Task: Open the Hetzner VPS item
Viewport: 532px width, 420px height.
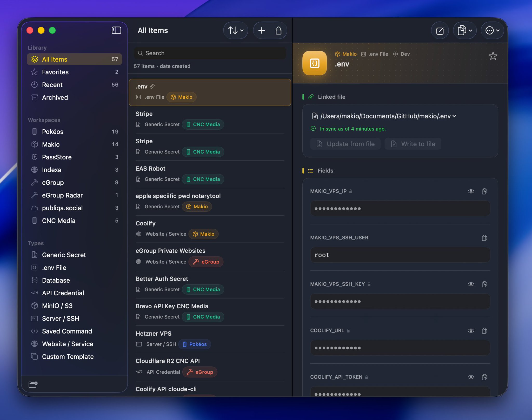Action: [210, 339]
